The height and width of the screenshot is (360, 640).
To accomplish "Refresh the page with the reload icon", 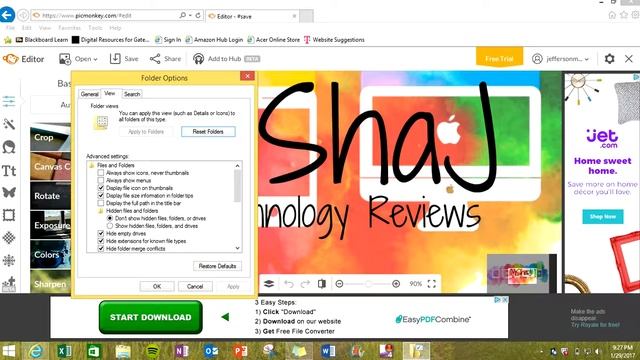I will point(198,15).
